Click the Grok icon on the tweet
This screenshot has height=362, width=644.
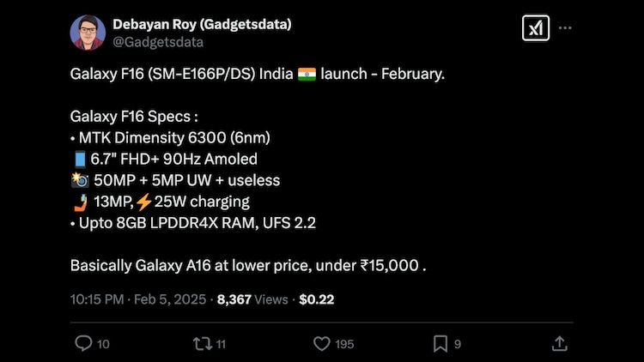(535, 28)
